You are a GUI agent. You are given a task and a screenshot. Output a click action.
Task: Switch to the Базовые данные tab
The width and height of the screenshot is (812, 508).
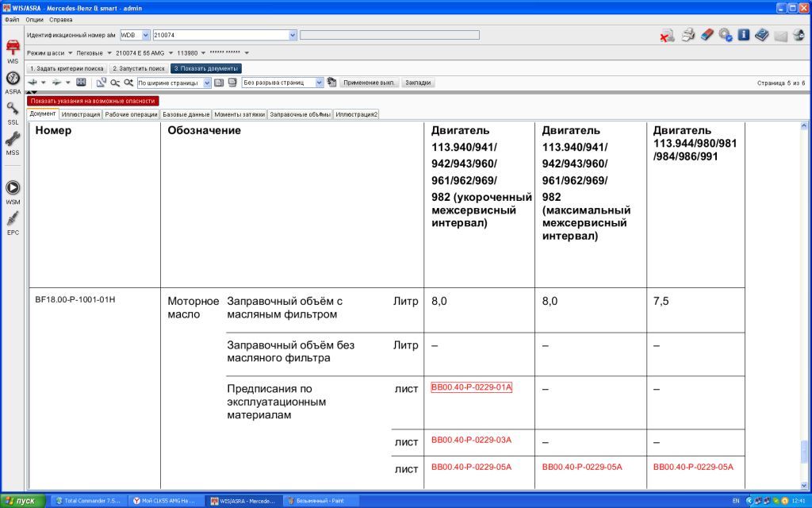tap(186, 114)
